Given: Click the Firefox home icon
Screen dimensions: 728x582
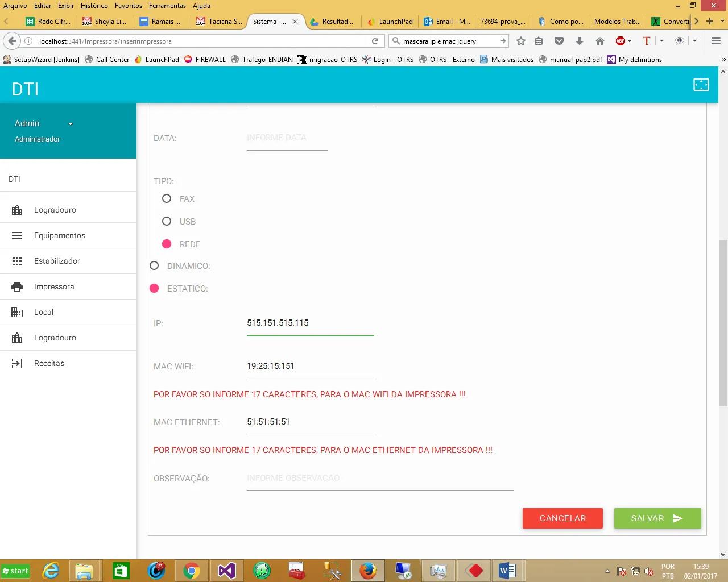Looking at the screenshot, I should (599, 41).
